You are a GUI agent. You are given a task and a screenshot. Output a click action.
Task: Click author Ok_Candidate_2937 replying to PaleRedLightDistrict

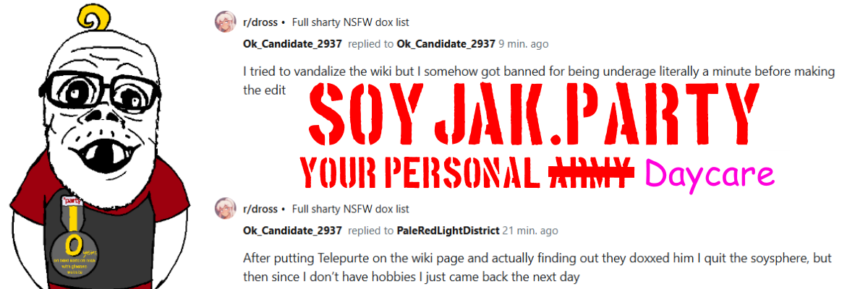(x=292, y=231)
